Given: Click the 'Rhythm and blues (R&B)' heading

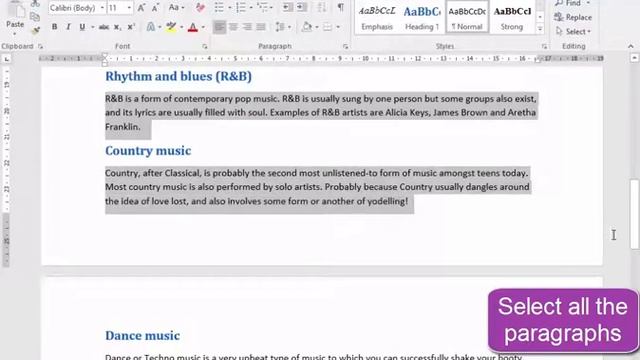Looking at the screenshot, I should (178, 76).
